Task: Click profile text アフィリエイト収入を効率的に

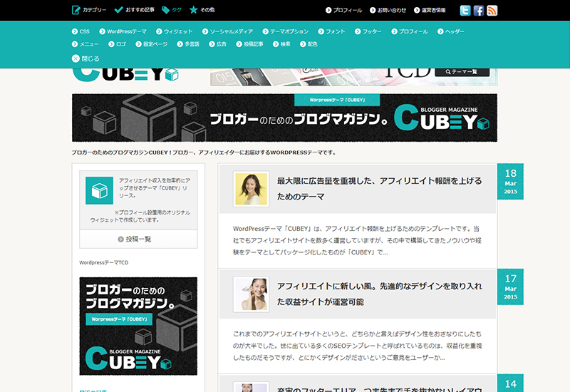Action: (155, 188)
